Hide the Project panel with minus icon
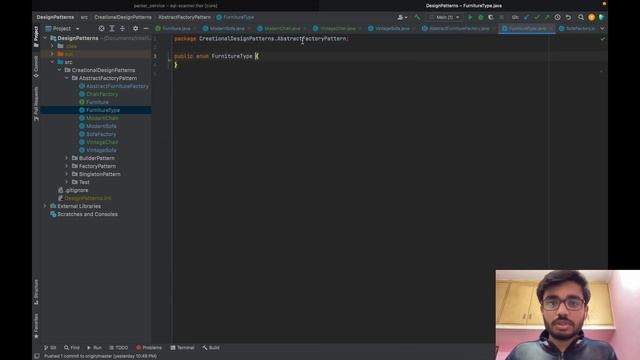 (146, 29)
